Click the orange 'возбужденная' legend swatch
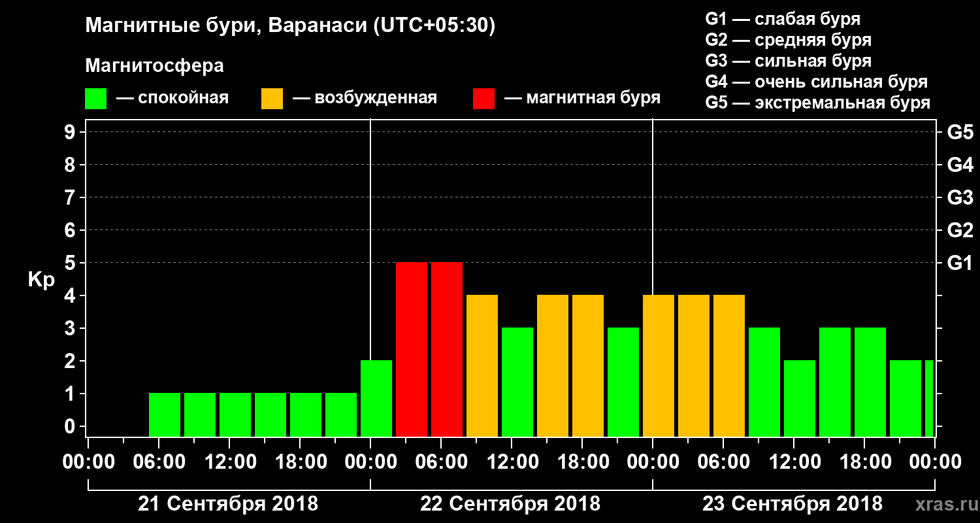 click(x=272, y=99)
